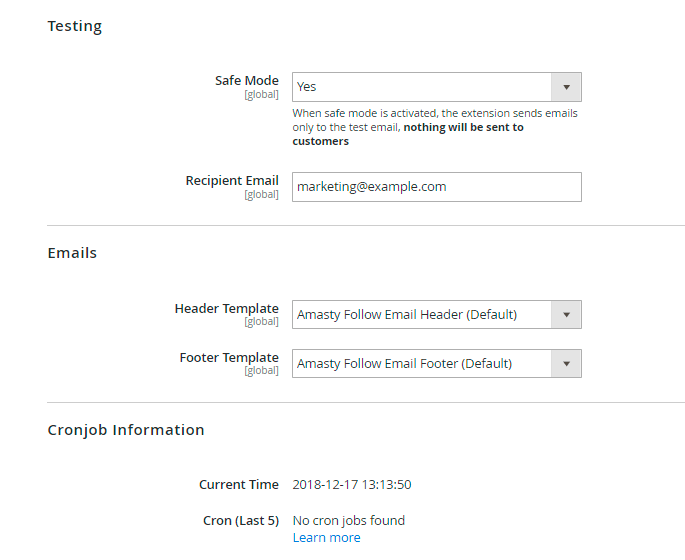Click the safe mode help note text
Image resolution: width=685 pixels, height=560 pixels.
pyautogui.click(x=434, y=127)
